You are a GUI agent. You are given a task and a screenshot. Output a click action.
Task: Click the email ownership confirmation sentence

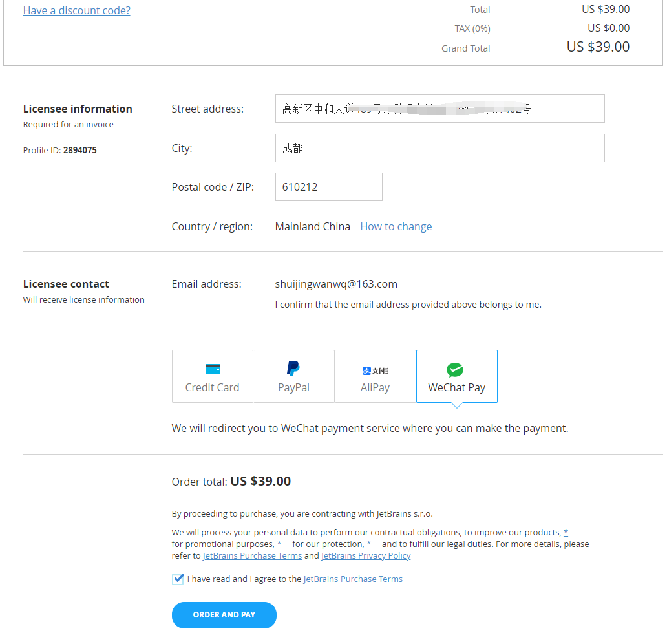pos(408,305)
